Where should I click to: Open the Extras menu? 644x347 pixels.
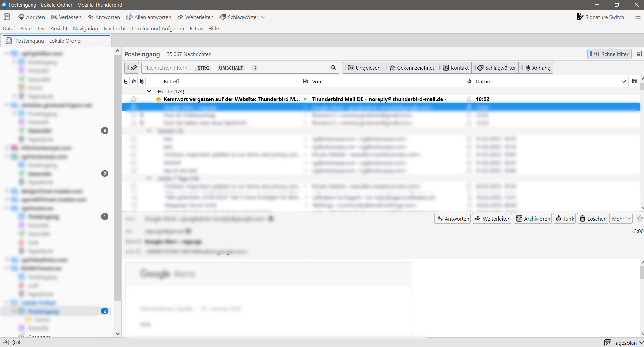coord(196,29)
